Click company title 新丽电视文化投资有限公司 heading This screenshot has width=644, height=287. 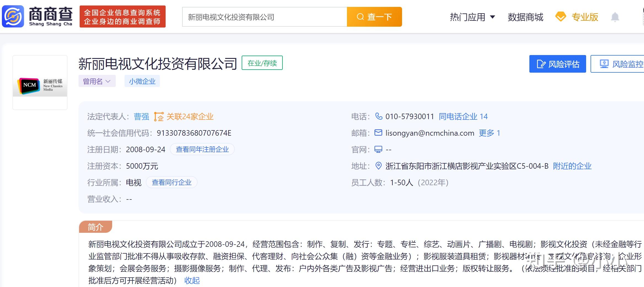pyautogui.click(x=158, y=64)
